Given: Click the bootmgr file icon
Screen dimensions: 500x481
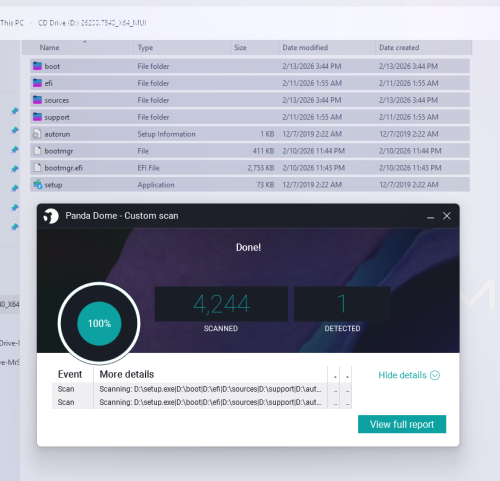Looking at the screenshot, I should pos(37,151).
